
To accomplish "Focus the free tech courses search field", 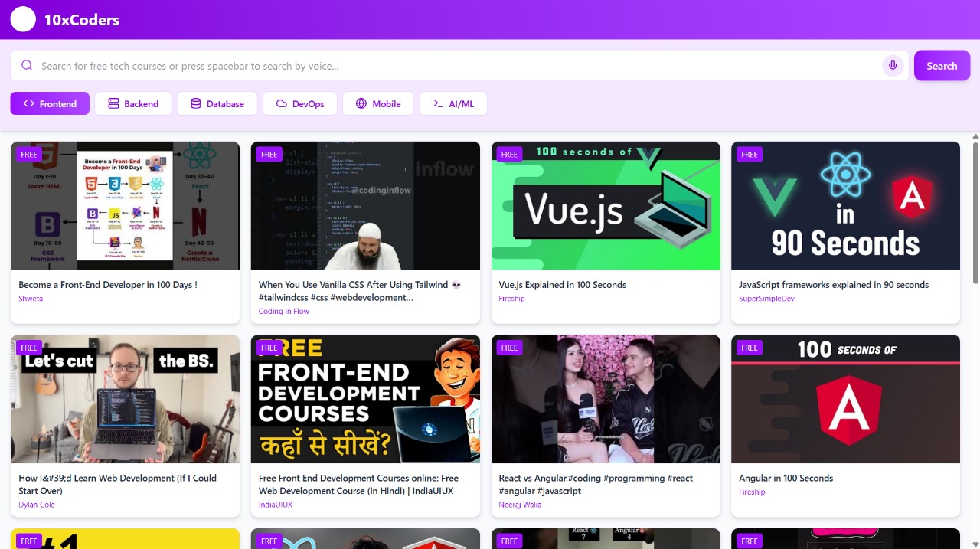I will [x=459, y=66].
